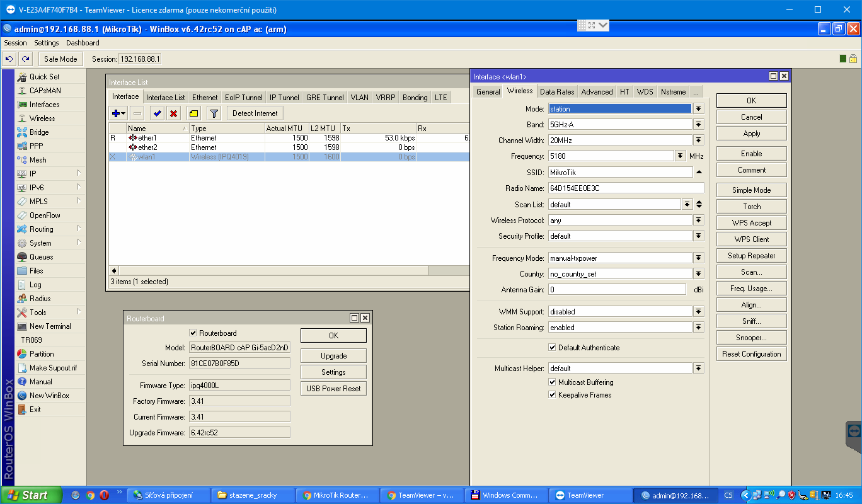Click the Redo arrow in the toolbar
The width and height of the screenshot is (862, 504).
(25, 59)
